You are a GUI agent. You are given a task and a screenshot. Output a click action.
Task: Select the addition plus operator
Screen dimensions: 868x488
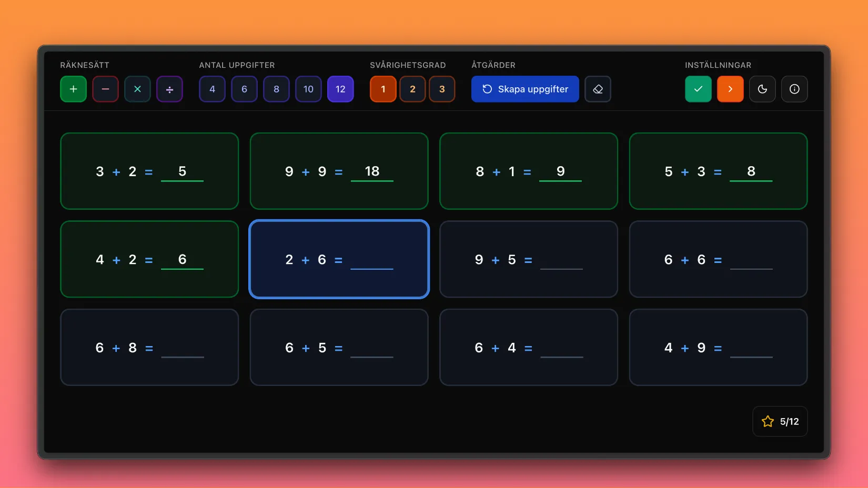73,89
